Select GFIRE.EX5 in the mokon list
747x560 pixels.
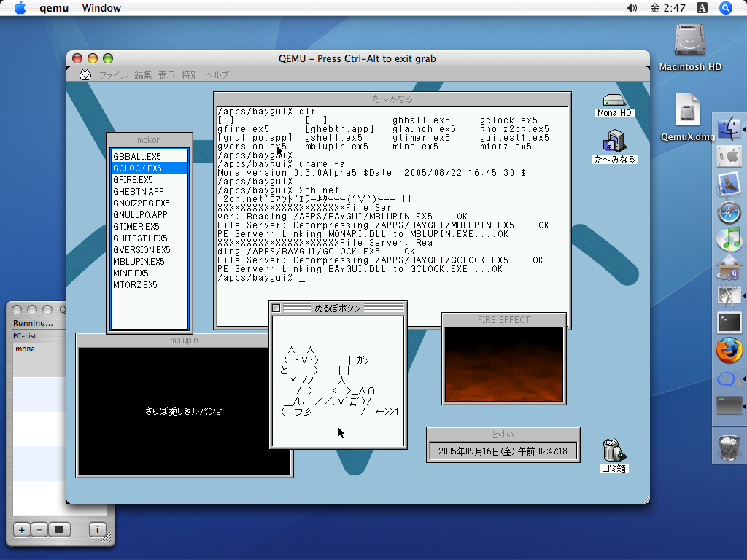pyautogui.click(x=149, y=180)
